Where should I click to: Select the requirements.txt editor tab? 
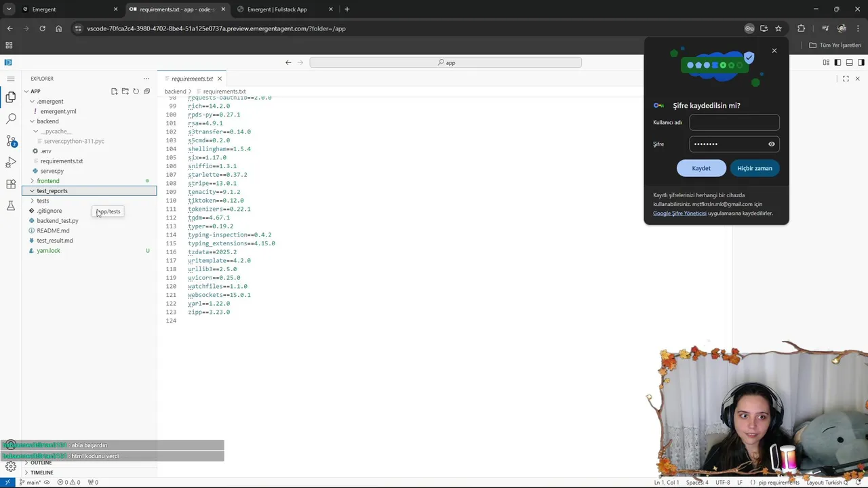(192, 79)
